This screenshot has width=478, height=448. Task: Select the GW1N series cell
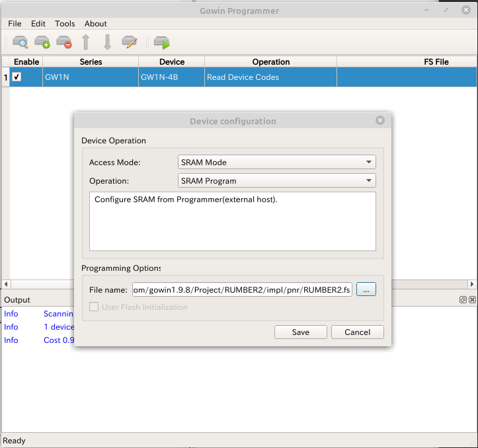90,77
